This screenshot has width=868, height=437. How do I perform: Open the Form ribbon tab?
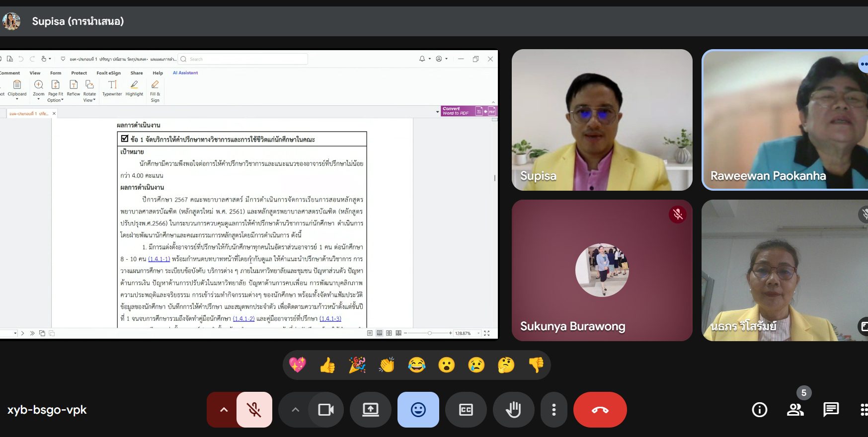(x=56, y=73)
